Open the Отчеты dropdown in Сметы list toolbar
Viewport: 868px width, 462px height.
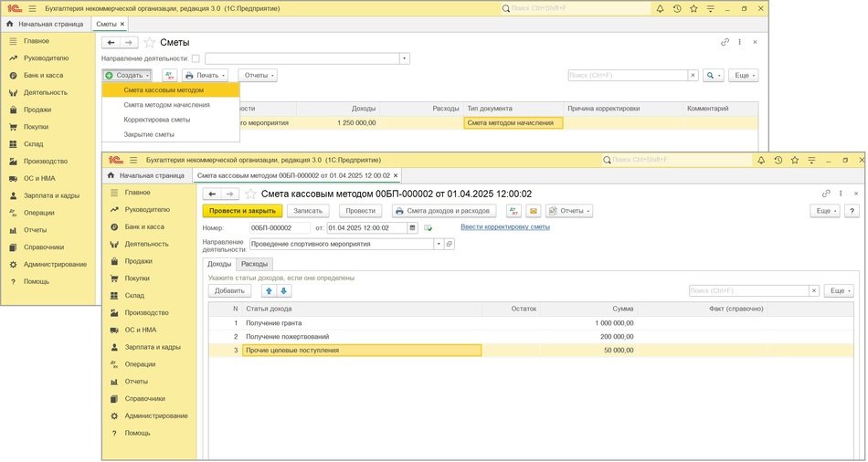coord(258,75)
